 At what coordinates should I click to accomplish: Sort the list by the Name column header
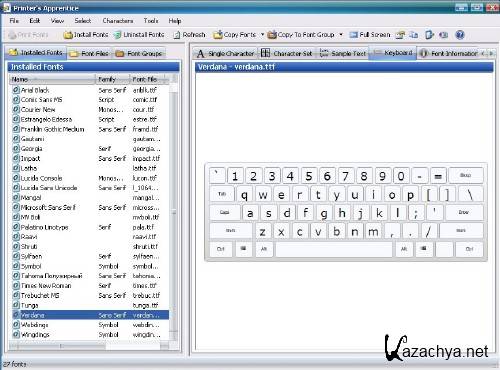(x=53, y=79)
